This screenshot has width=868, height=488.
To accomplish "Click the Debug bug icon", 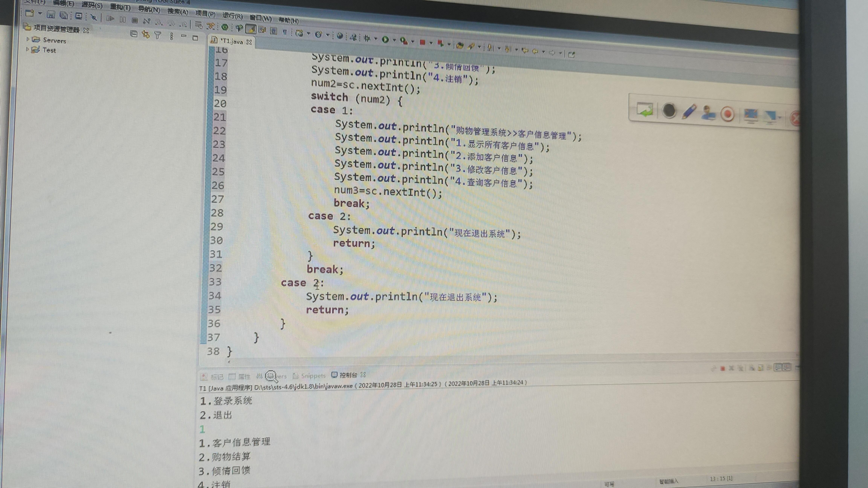I will pyautogui.click(x=367, y=39).
